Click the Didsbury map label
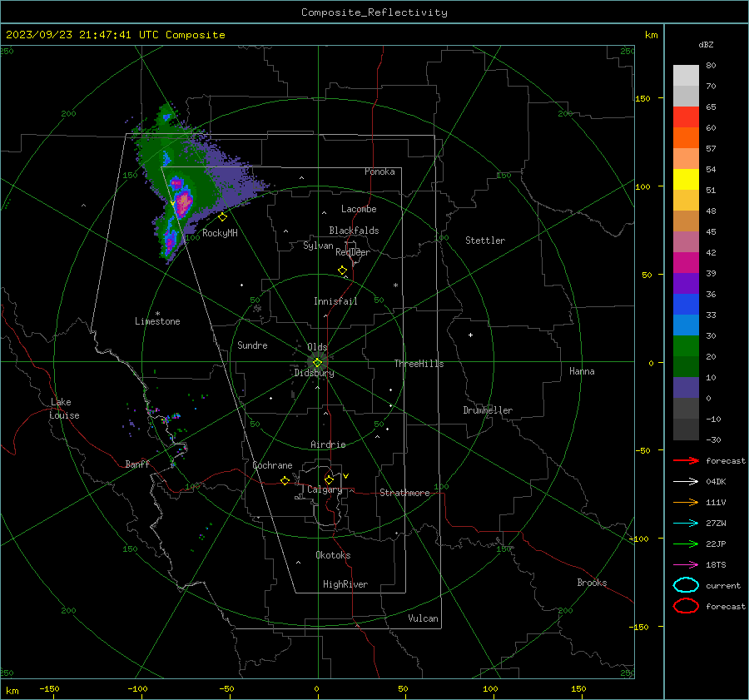 click(x=314, y=373)
